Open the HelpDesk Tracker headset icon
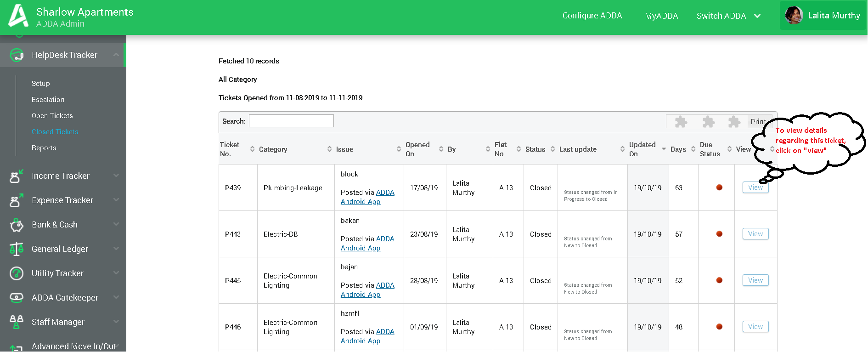 click(x=17, y=55)
